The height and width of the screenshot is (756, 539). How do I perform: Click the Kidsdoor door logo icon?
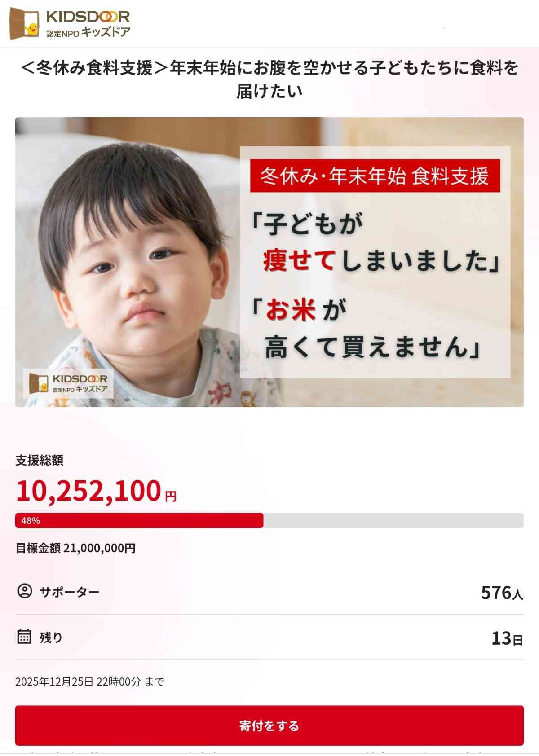tap(25, 24)
